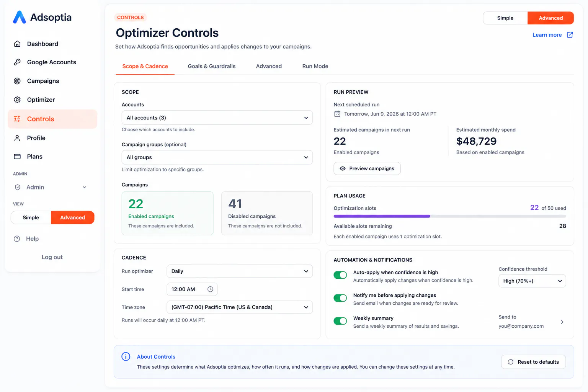This screenshot has width=588, height=392.
Task: Click the Preview campaigns button
Action: pyautogui.click(x=367, y=168)
